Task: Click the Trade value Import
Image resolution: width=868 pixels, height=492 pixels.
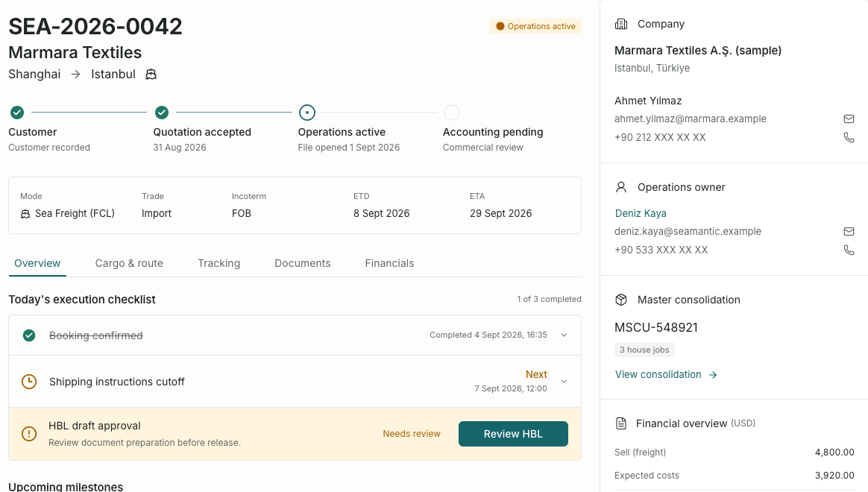Action: click(x=156, y=214)
